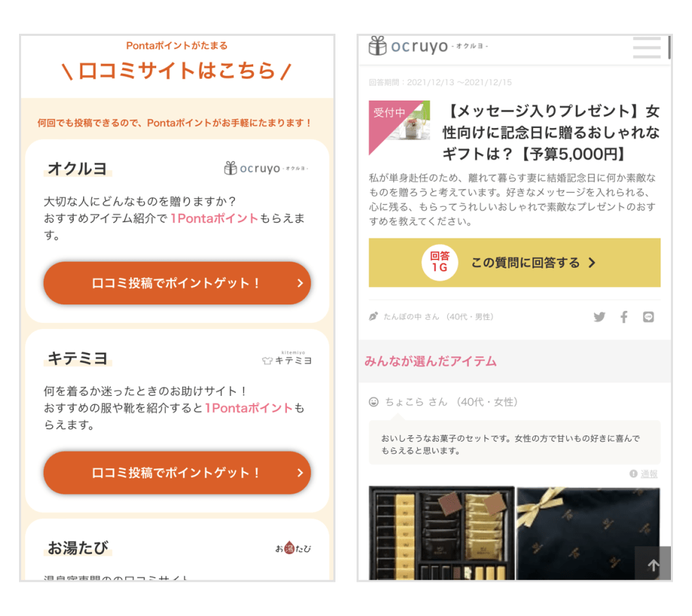Click the scrollbar on the ocruyo page
Viewport: 692px width, 616px height.
tap(669, 48)
